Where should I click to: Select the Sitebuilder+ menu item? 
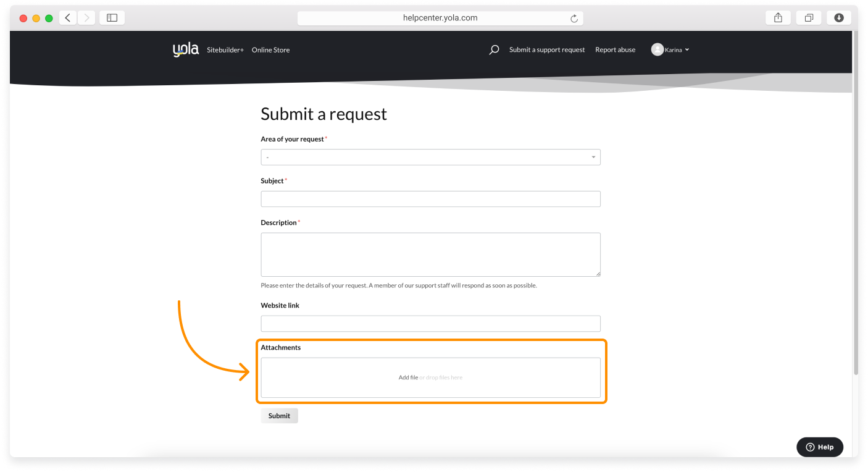click(225, 50)
